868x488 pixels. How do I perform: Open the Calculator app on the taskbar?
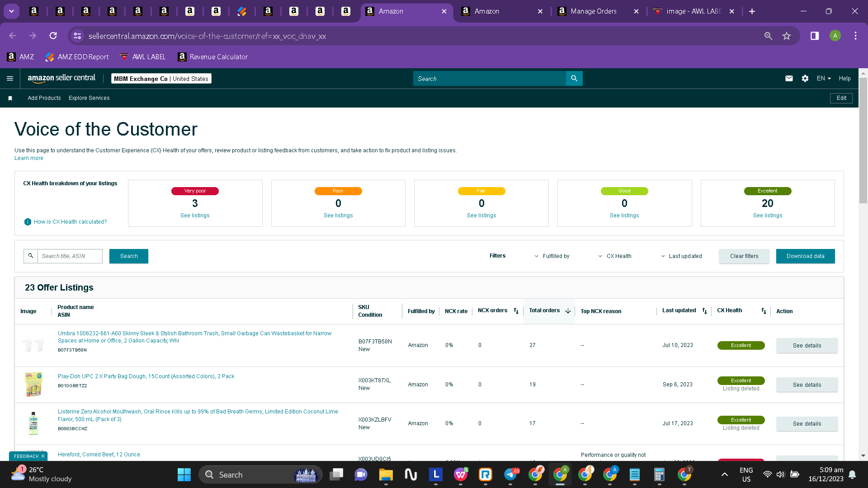point(659,475)
